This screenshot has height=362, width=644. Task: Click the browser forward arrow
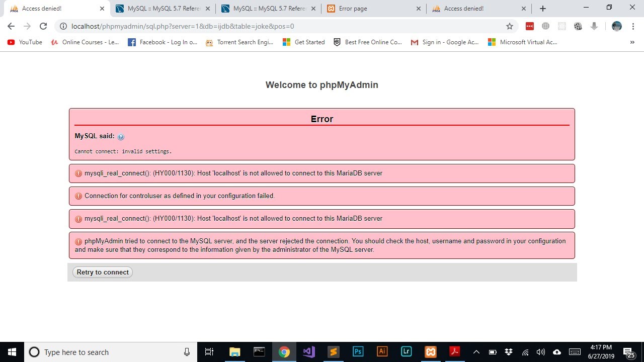pos(27,26)
